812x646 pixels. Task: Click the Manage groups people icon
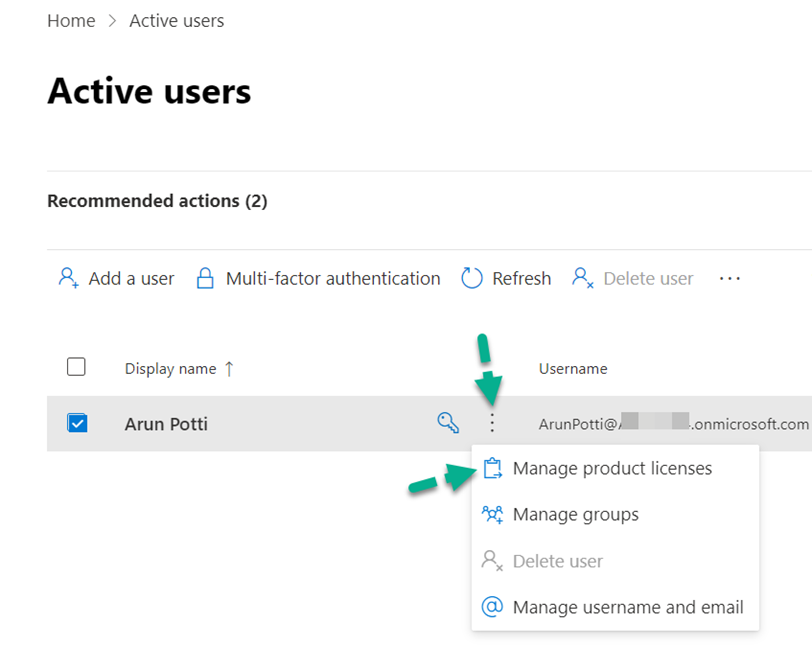point(492,514)
